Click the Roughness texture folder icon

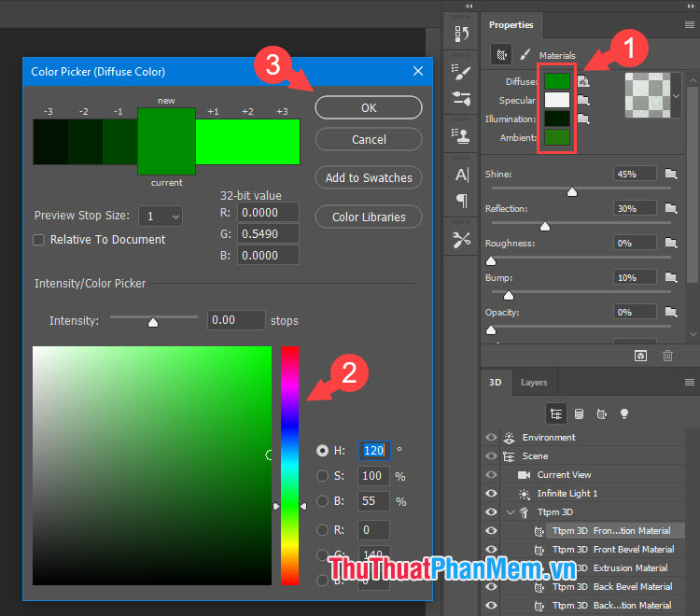point(671,243)
